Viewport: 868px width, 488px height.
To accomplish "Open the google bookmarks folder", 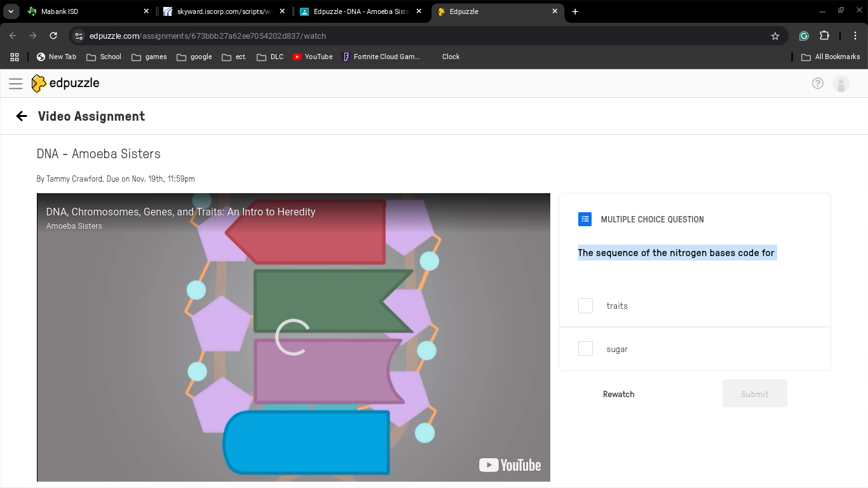I will pos(194,57).
